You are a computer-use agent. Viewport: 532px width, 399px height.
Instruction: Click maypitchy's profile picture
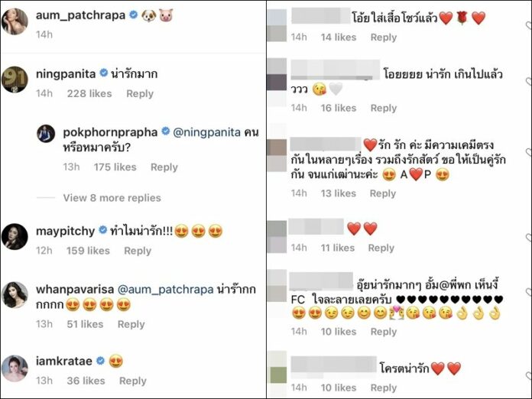pyautogui.click(x=15, y=236)
